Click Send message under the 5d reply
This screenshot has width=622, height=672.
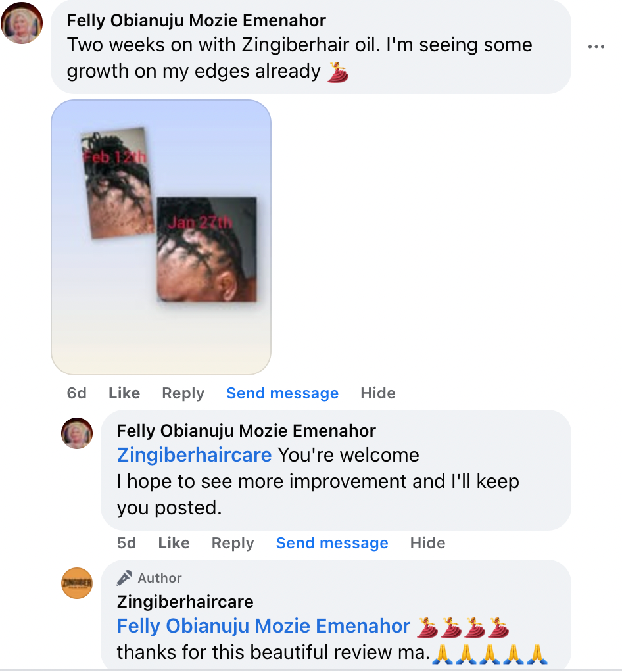pyautogui.click(x=332, y=543)
